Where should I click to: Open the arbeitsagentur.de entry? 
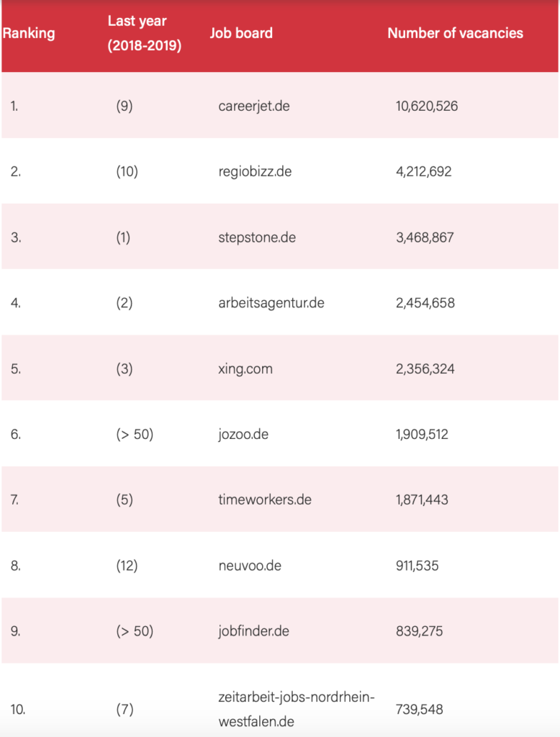coord(271,303)
